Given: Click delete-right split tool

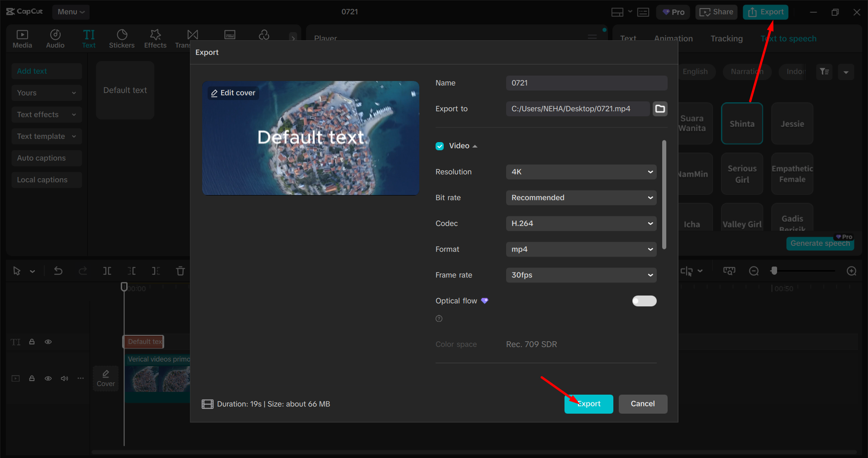Looking at the screenshot, I should pyautogui.click(x=156, y=271).
